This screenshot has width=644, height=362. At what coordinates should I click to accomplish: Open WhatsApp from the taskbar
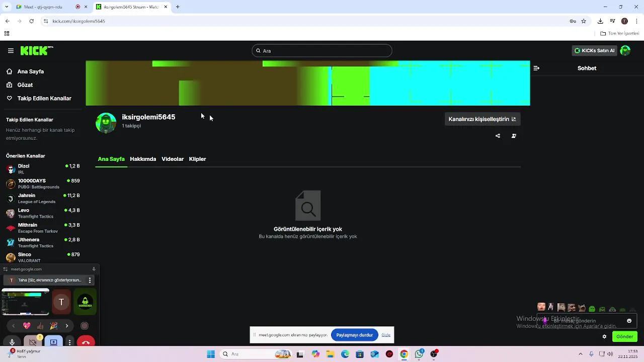click(419, 354)
